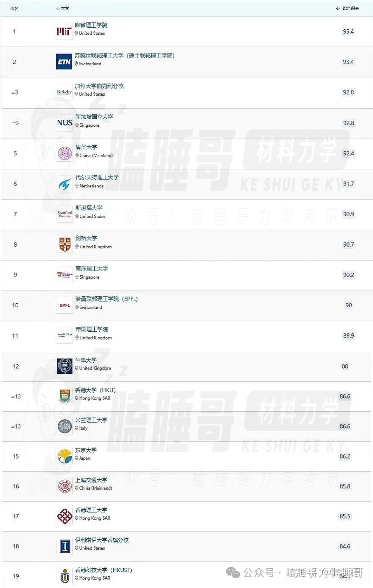Click the Berkeley logo thumbnail
This screenshot has width=373, height=588.
64,92
